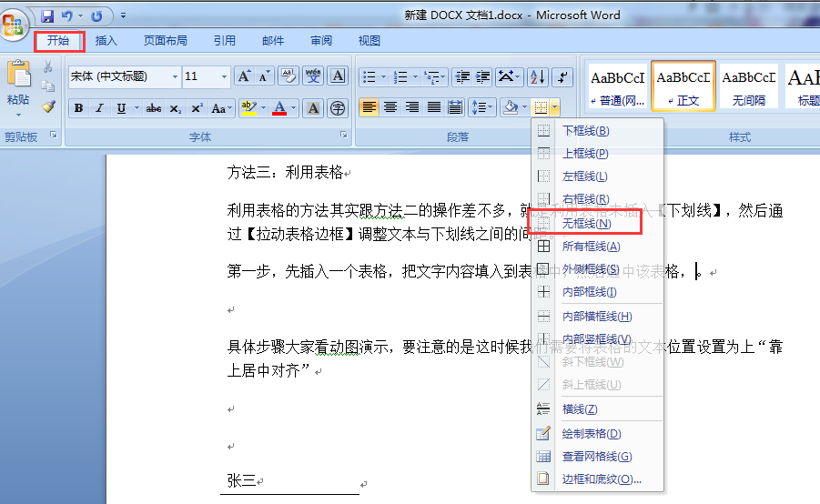This screenshot has width=820, height=504.
Task: Toggle Bold formatting
Action: point(78,108)
